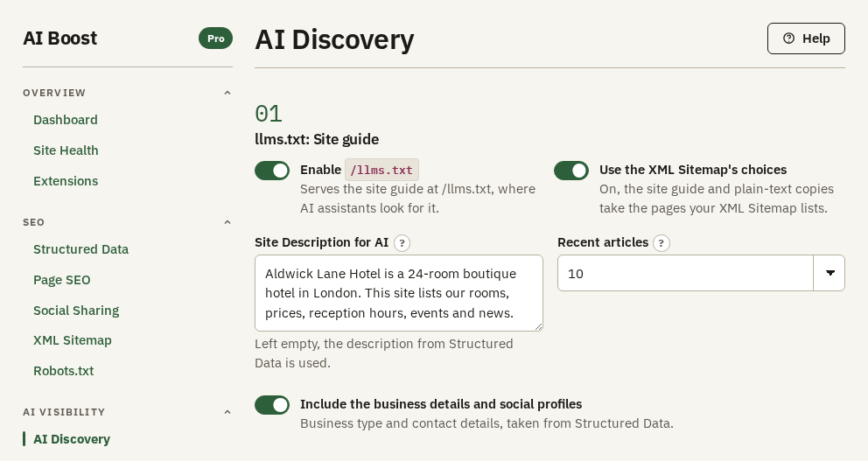Click into the Site Description text area
This screenshot has height=461, width=868.
click(399, 293)
